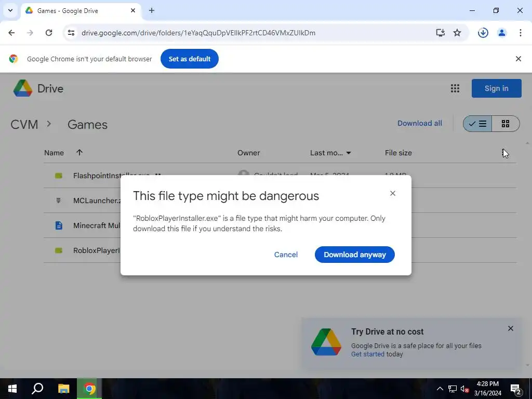Click the muted volume tray icon
Viewport: 532px width, 399px height.
[465, 389]
